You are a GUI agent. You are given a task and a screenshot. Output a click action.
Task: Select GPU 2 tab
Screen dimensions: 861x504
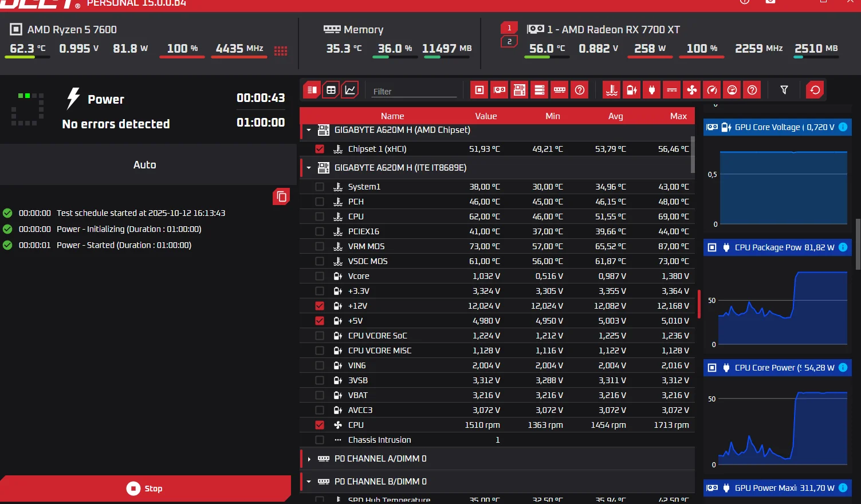509,41
